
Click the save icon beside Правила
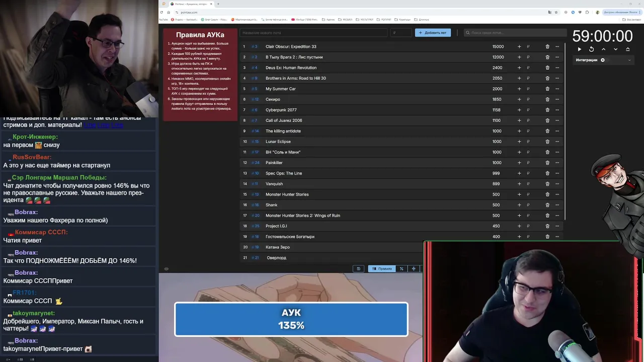(358, 268)
